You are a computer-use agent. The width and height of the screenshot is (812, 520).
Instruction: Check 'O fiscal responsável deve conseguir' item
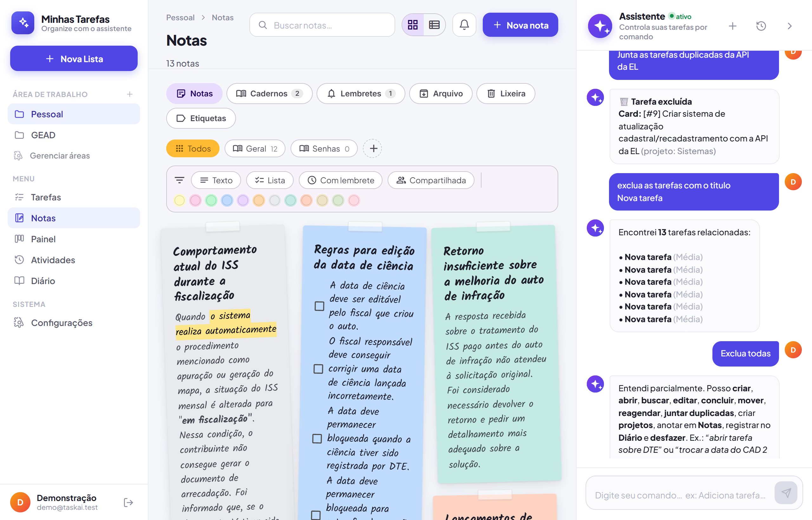(x=318, y=369)
